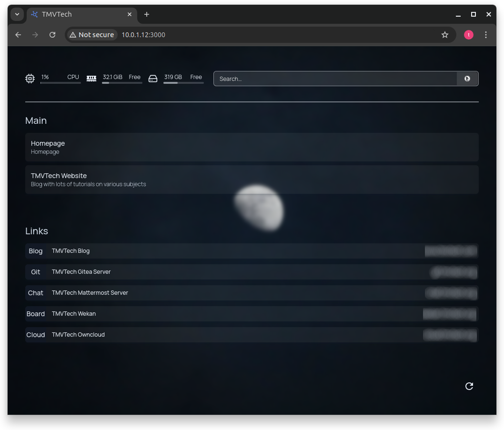Toggle dark mode using the moon button
The width and height of the screenshot is (504, 430).
(467, 79)
